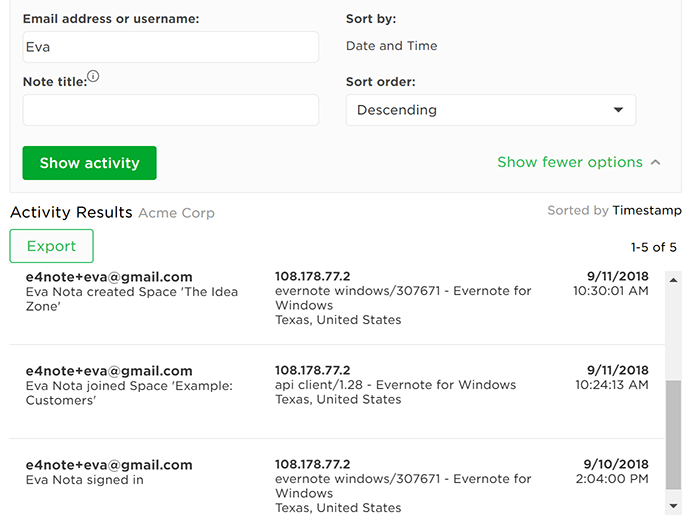
Task: Click the Show fewer options link
Action: point(570,162)
